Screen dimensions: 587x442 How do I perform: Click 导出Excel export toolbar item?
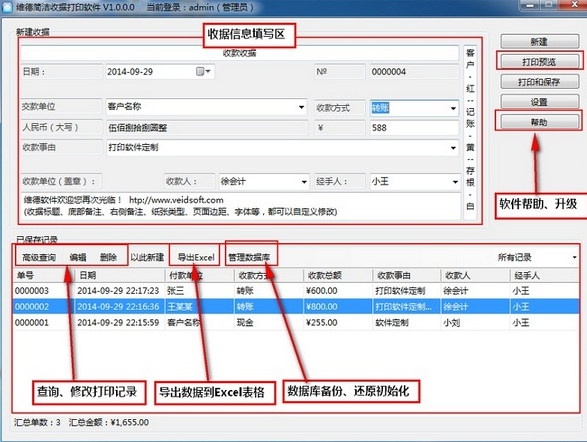[x=196, y=257]
